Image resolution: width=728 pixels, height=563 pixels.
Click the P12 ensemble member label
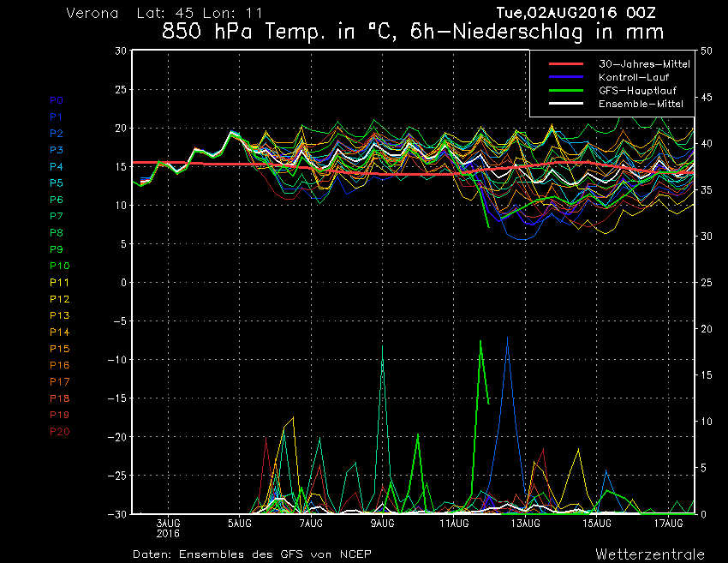click(59, 299)
